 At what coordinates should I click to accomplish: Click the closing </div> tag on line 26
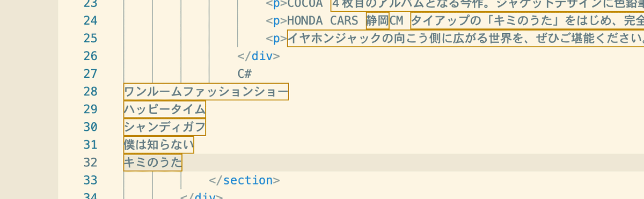259,56
